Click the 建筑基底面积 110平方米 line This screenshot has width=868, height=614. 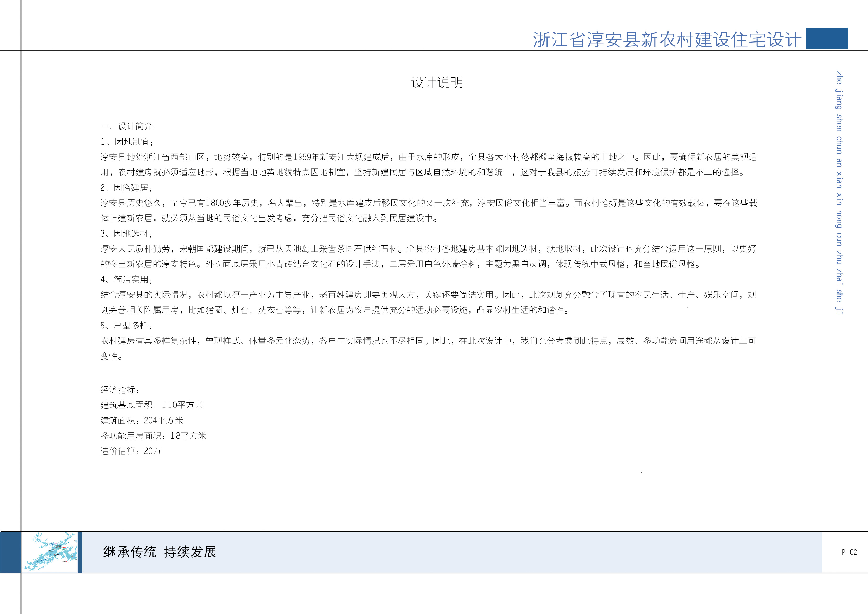pyautogui.click(x=152, y=405)
